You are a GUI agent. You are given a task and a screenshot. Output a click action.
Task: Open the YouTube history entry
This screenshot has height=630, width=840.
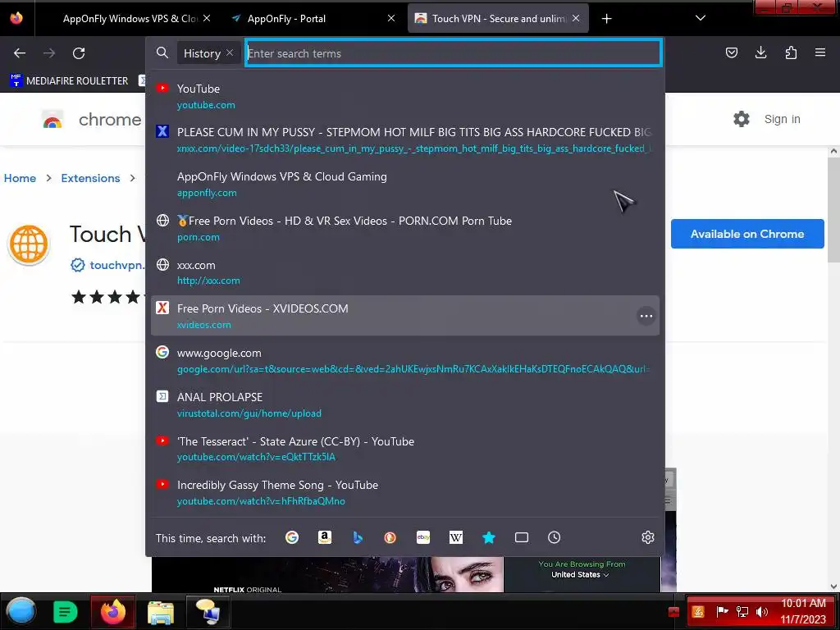coord(405,97)
